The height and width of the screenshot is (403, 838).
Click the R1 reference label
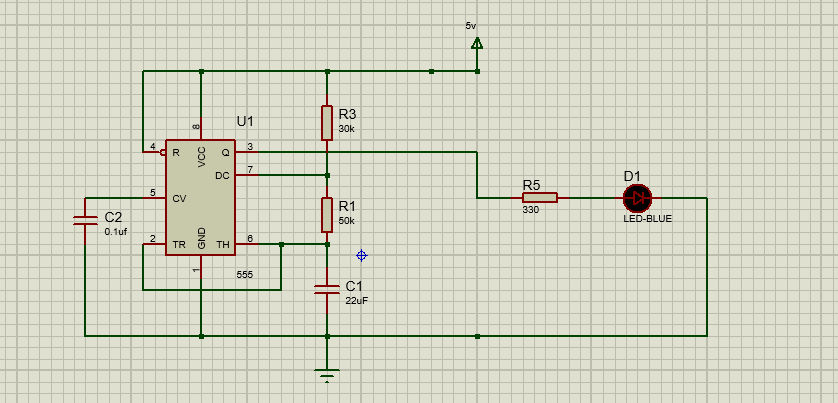pyautogui.click(x=347, y=206)
